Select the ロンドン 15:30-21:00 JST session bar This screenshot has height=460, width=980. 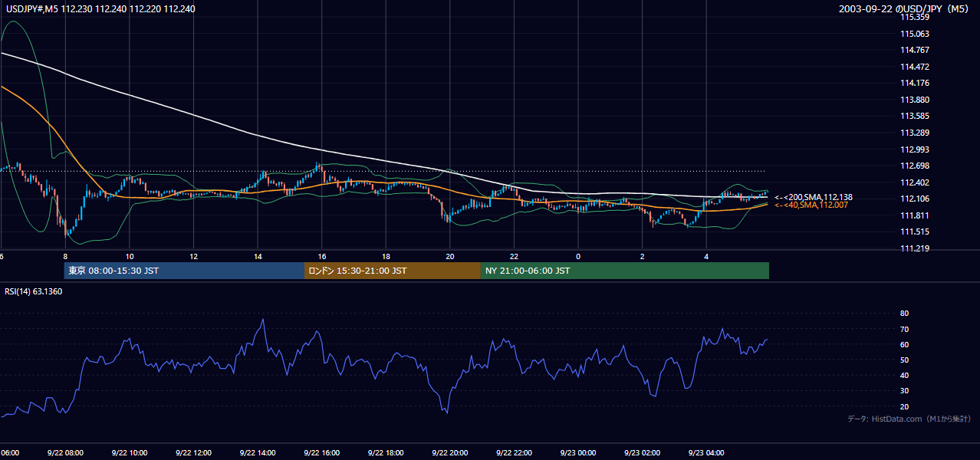393,271
